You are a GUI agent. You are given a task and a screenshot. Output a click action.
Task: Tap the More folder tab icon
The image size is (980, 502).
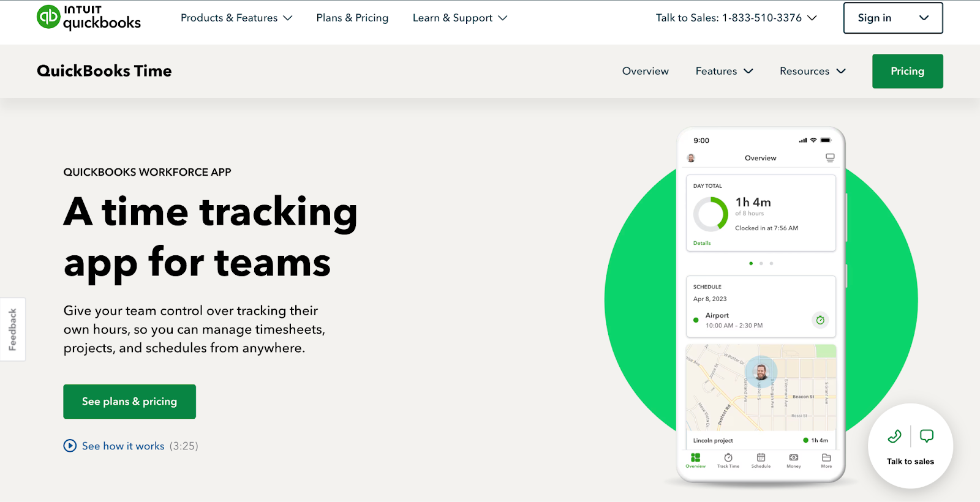click(826, 460)
